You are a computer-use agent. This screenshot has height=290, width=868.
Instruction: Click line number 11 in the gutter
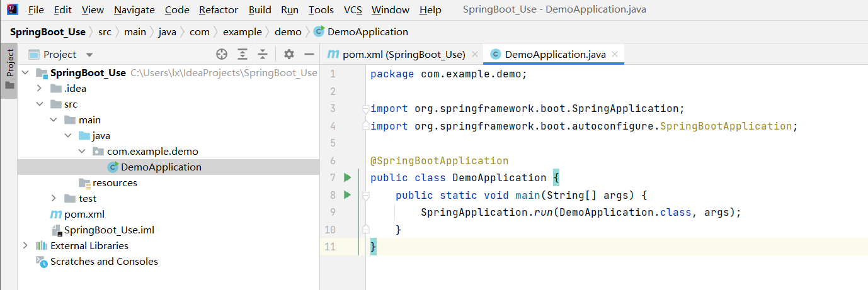coord(330,247)
